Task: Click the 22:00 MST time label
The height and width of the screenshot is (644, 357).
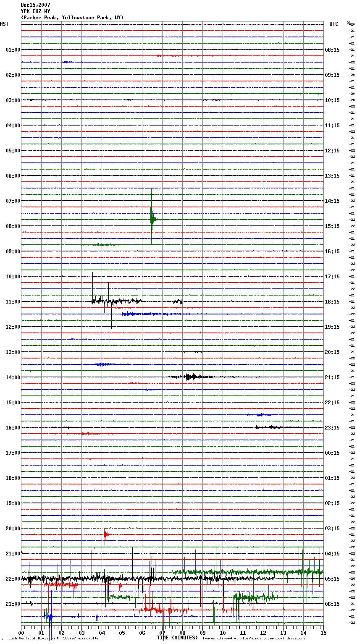Action: pyautogui.click(x=13, y=579)
